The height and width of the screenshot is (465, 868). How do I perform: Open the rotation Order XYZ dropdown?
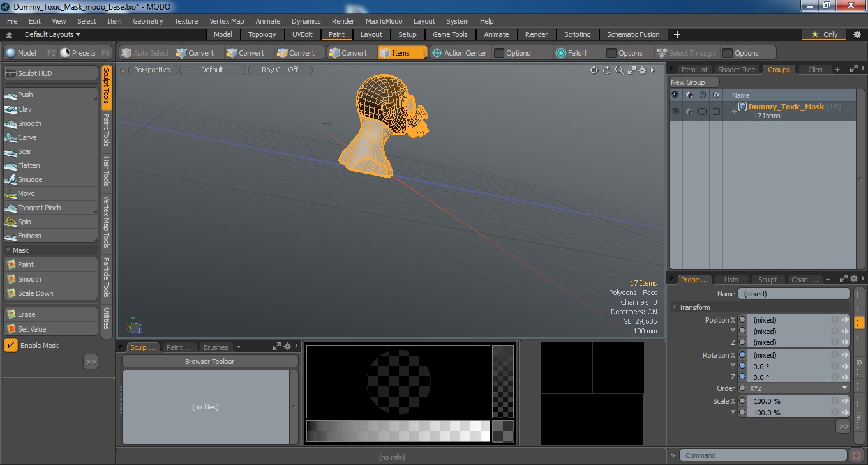click(x=799, y=388)
